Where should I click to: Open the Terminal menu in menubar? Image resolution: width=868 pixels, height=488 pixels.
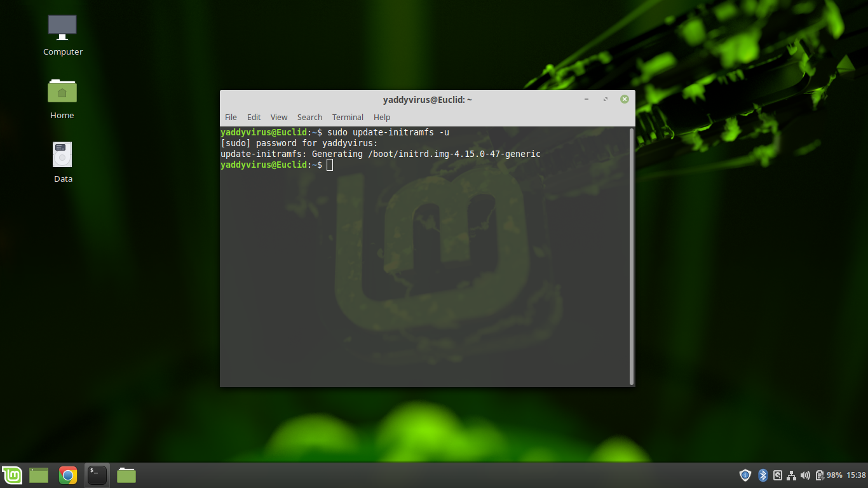click(348, 118)
